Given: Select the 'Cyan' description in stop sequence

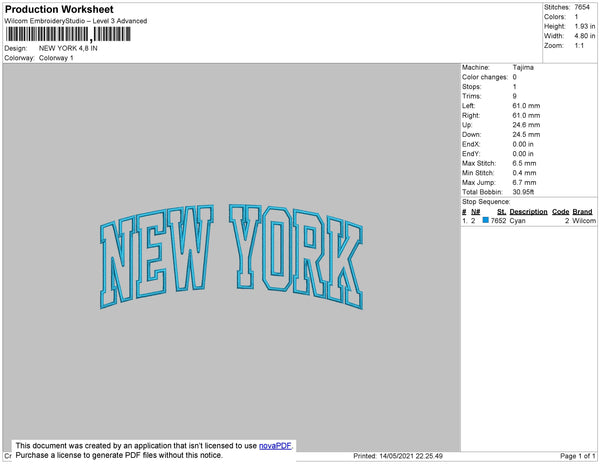Looking at the screenshot, I should pyautogui.click(x=517, y=221).
